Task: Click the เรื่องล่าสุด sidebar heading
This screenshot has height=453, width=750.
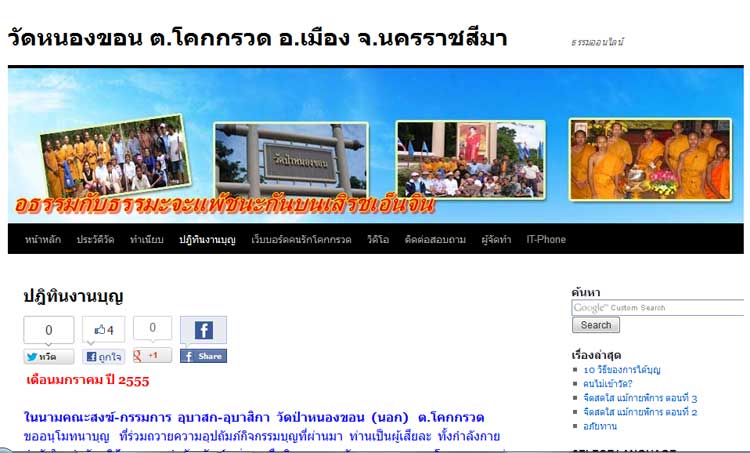Action: (596, 355)
